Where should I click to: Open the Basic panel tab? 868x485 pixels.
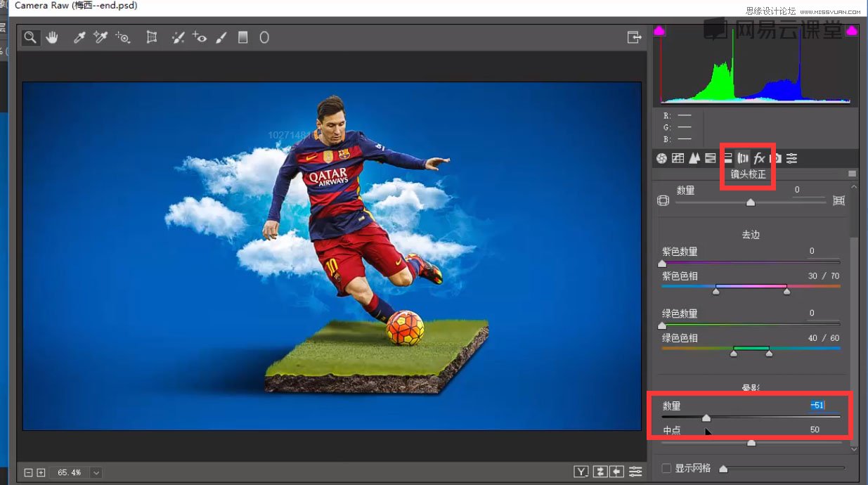point(661,159)
